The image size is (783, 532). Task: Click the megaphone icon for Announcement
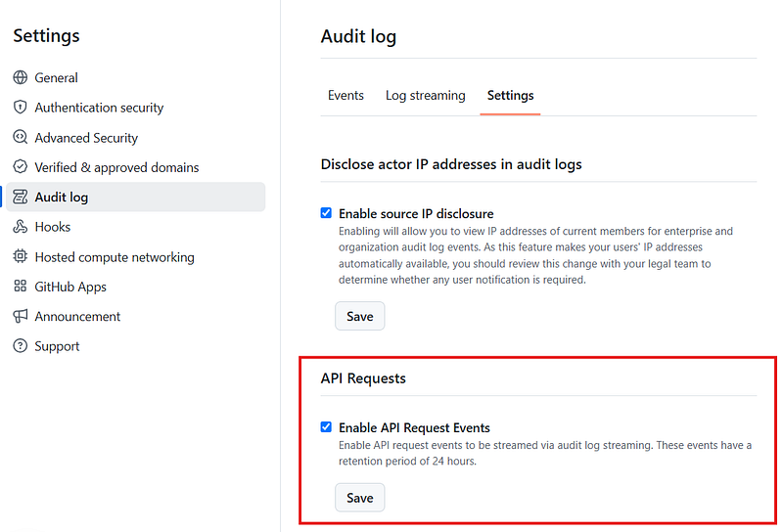coord(20,316)
